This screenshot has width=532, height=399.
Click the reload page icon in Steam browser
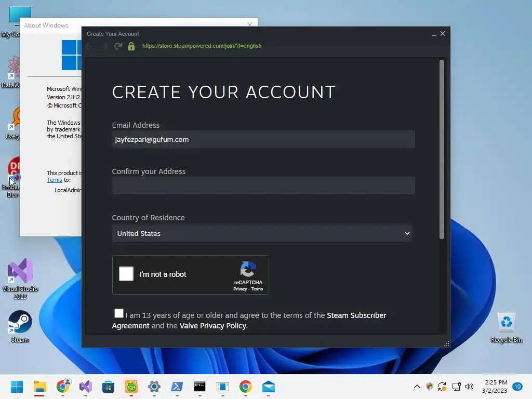tap(118, 46)
